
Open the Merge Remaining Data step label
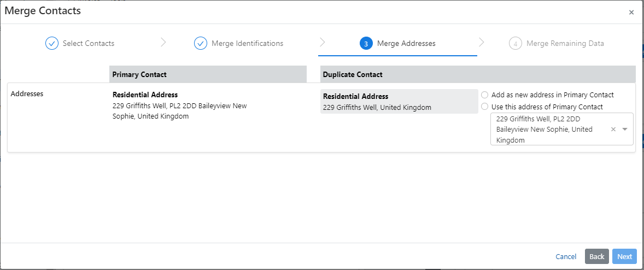tap(565, 43)
